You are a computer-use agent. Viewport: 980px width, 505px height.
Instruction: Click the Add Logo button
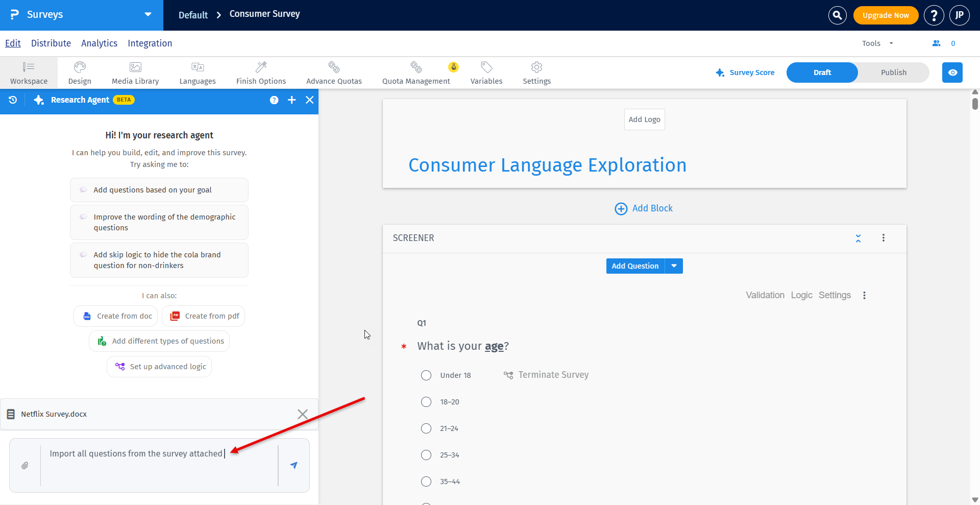click(644, 119)
